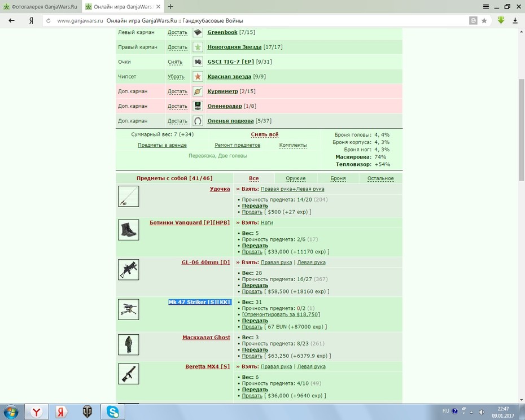
Task: Open the Windows Start button
Action: coord(11,412)
